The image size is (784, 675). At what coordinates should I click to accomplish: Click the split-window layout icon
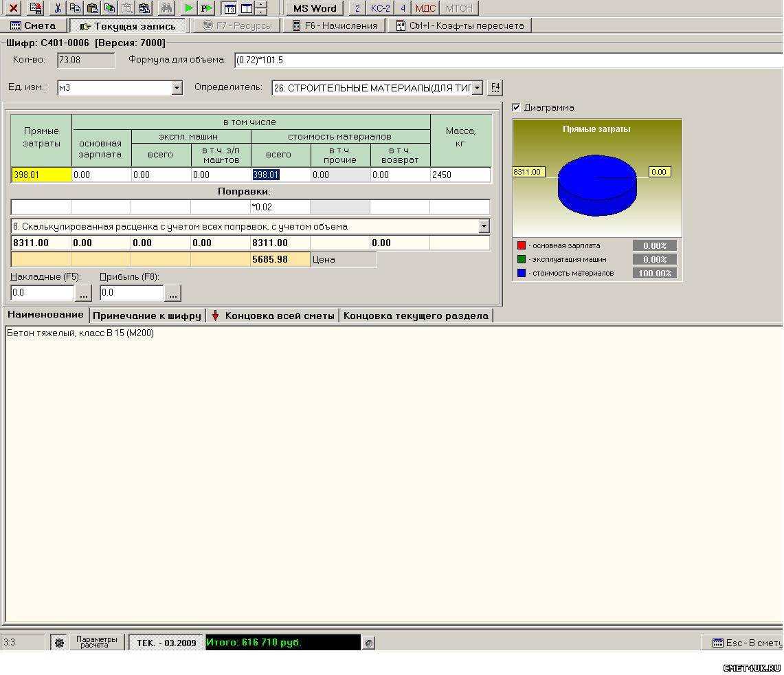click(247, 8)
